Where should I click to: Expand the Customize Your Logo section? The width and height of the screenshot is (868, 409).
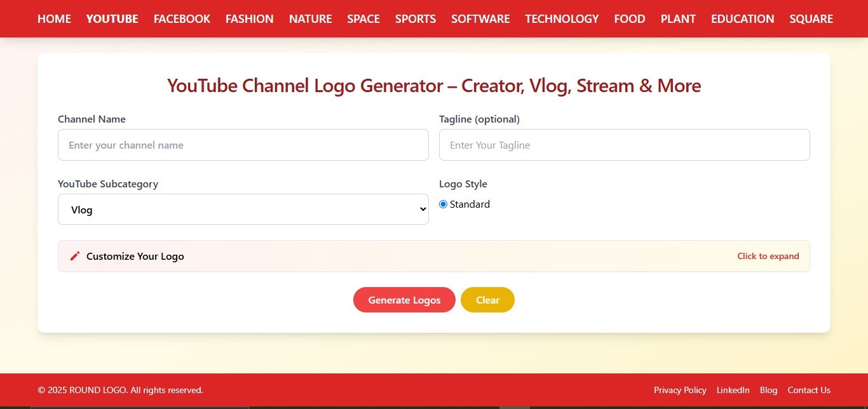point(434,256)
